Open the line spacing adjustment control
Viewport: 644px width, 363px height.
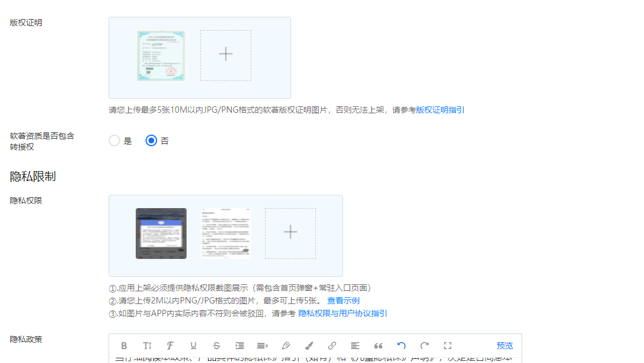tap(263, 346)
